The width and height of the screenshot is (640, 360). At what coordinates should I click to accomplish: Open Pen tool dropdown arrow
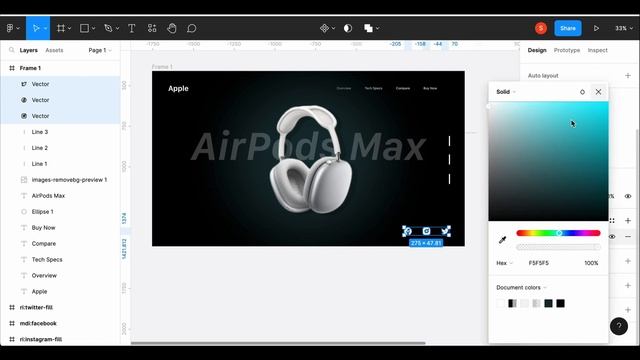118,29
